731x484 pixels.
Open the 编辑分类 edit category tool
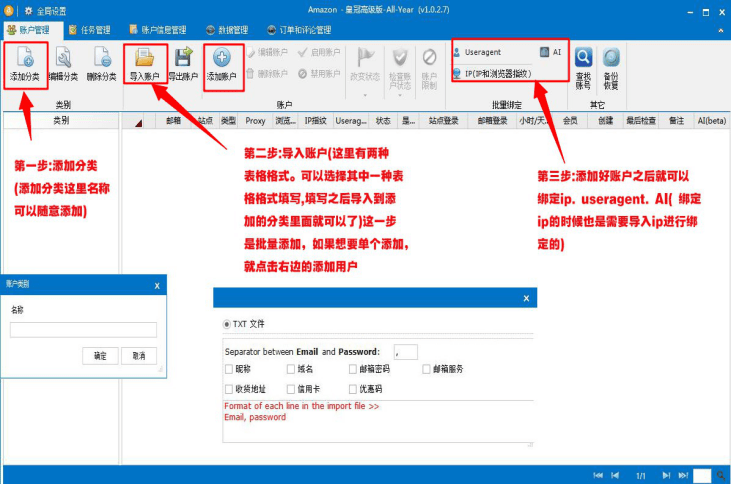click(63, 64)
